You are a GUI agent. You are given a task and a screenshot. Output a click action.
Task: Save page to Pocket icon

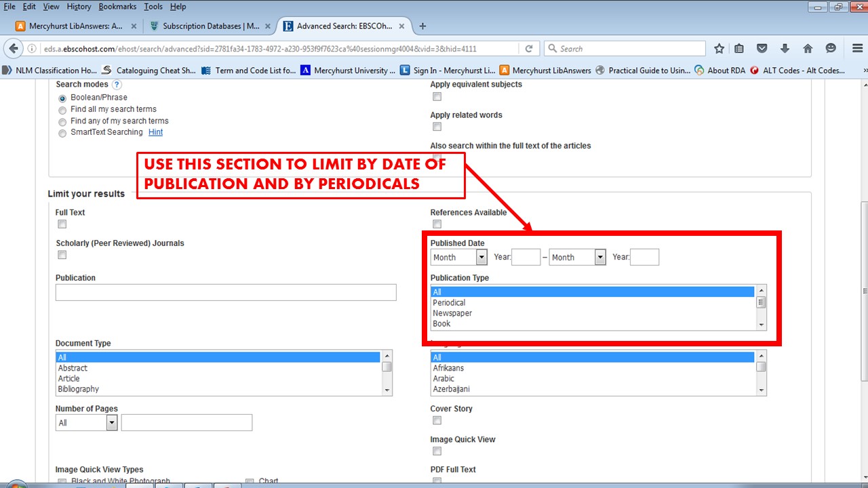(762, 49)
